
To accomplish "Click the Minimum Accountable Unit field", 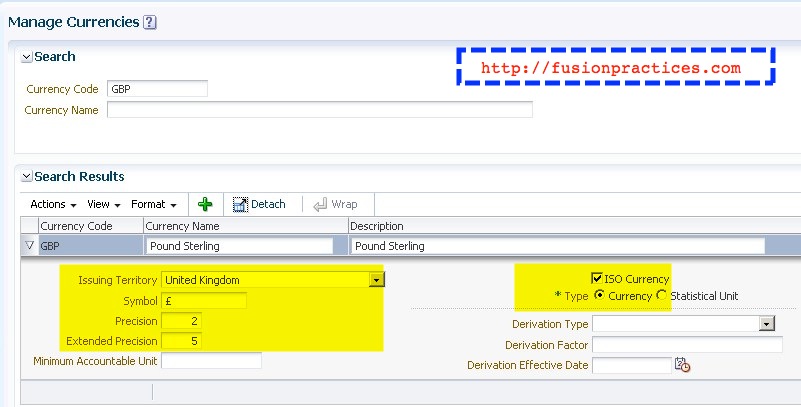I will point(211,361).
